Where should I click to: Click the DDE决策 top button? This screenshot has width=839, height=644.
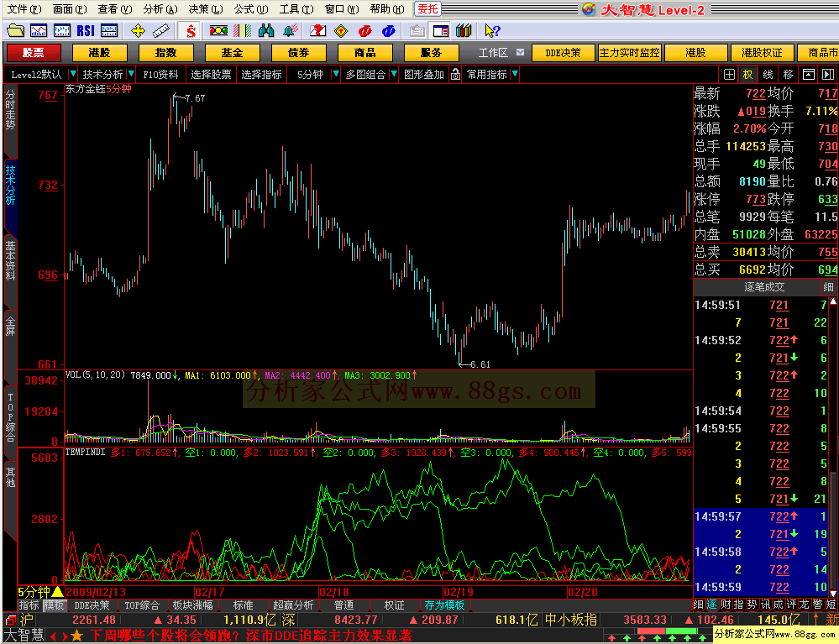pyautogui.click(x=563, y=52)
